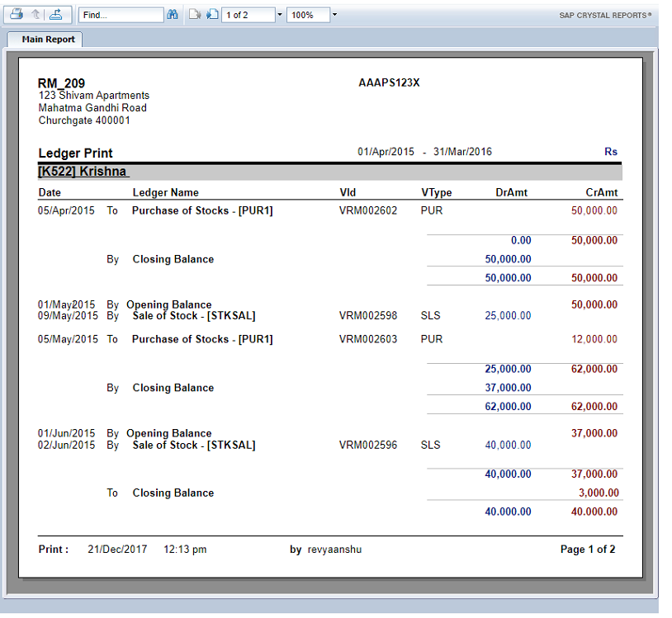Click the 3,000.00 closing balance amount

point(599,493)
